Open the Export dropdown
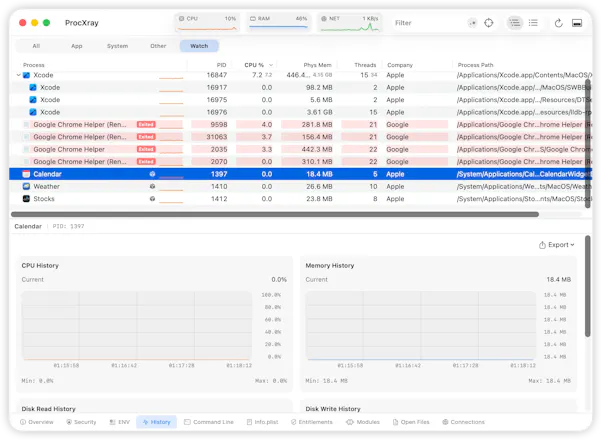 tap(557, 245)
